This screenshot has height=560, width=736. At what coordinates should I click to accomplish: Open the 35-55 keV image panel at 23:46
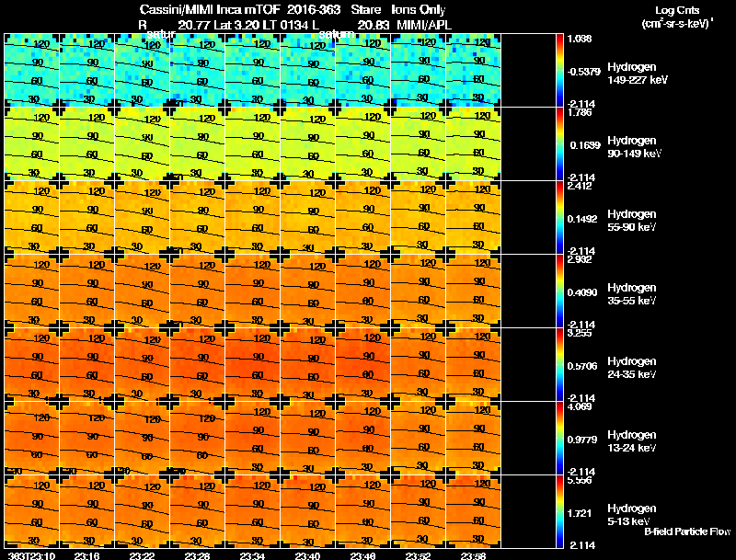point(363,291)
